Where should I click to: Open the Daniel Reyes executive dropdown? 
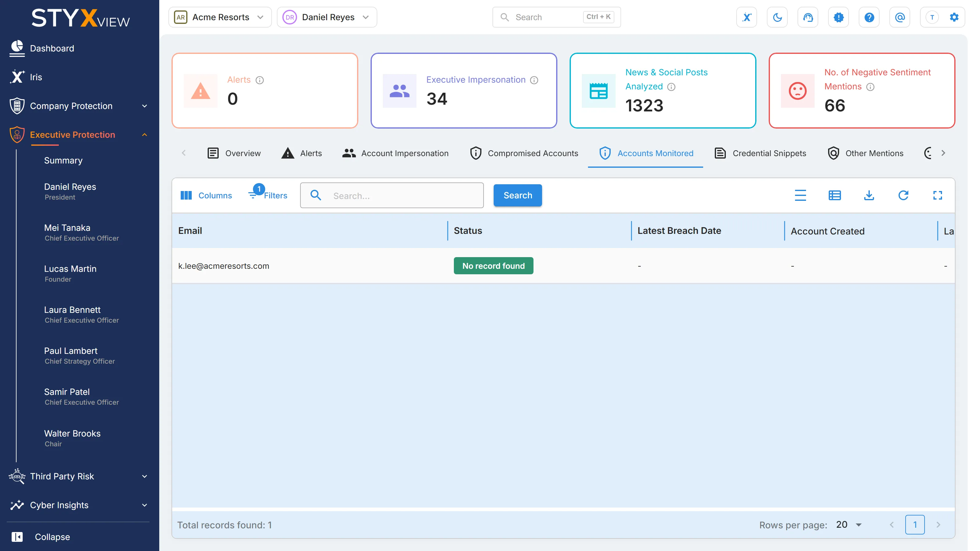327,17
